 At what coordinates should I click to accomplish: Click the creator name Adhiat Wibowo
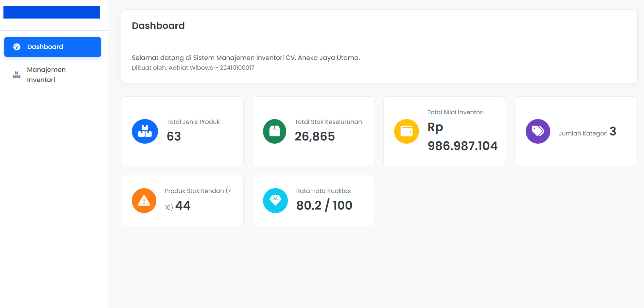click(193, 67)
